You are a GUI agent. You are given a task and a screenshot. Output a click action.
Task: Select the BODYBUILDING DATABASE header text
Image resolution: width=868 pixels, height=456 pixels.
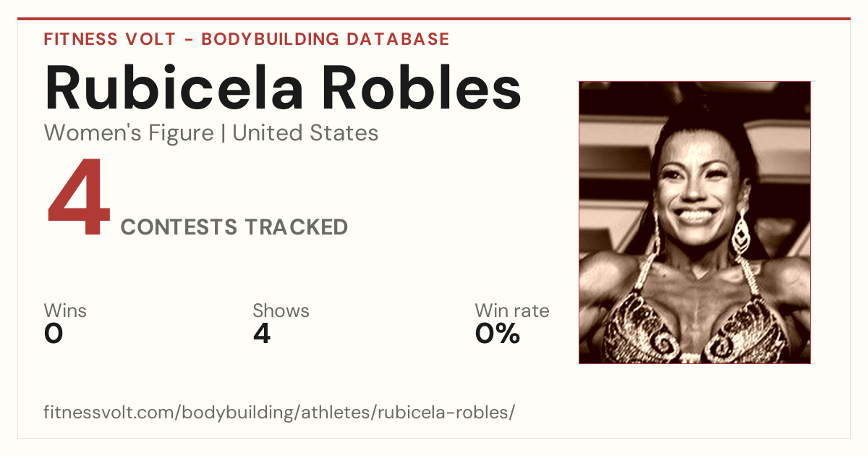pos(325,39)
